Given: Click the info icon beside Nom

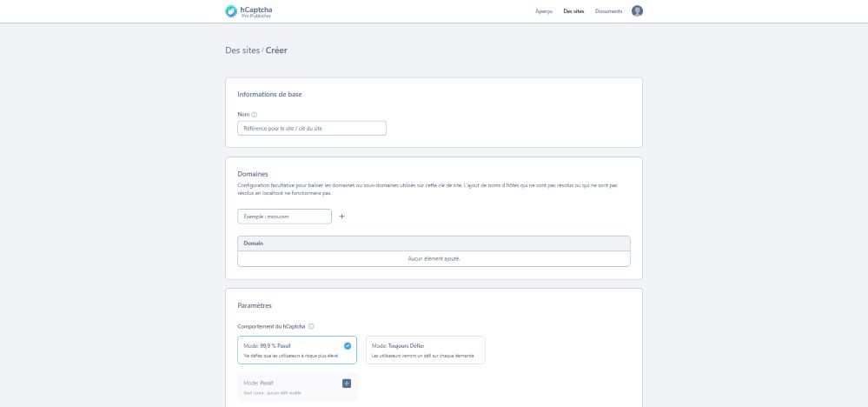Looking at the screenshot, I should click(x=254, y=115).
